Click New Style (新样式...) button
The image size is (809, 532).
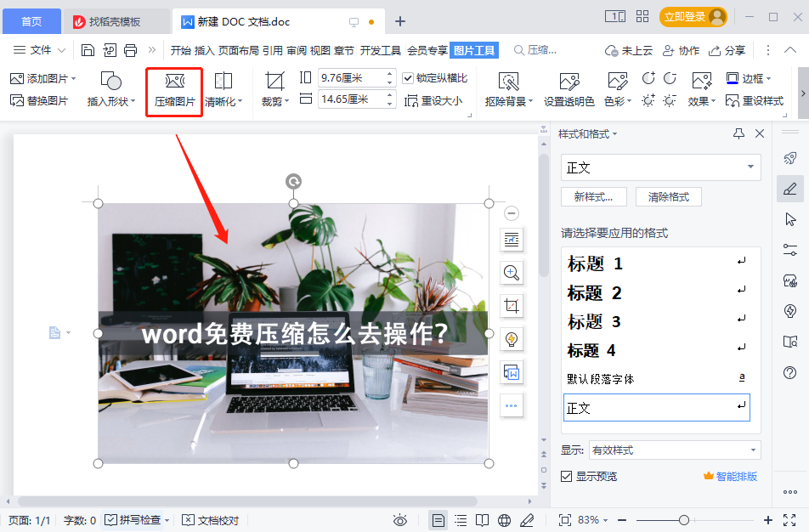pyautogui.click(x=594, y=196)
